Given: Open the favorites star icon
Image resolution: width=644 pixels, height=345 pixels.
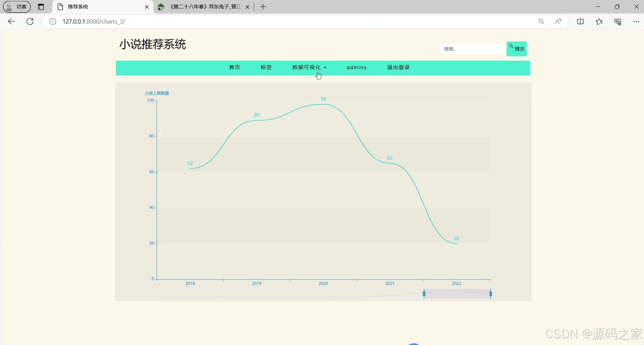Looking at the screenshot, I should (x=599, y=21).
